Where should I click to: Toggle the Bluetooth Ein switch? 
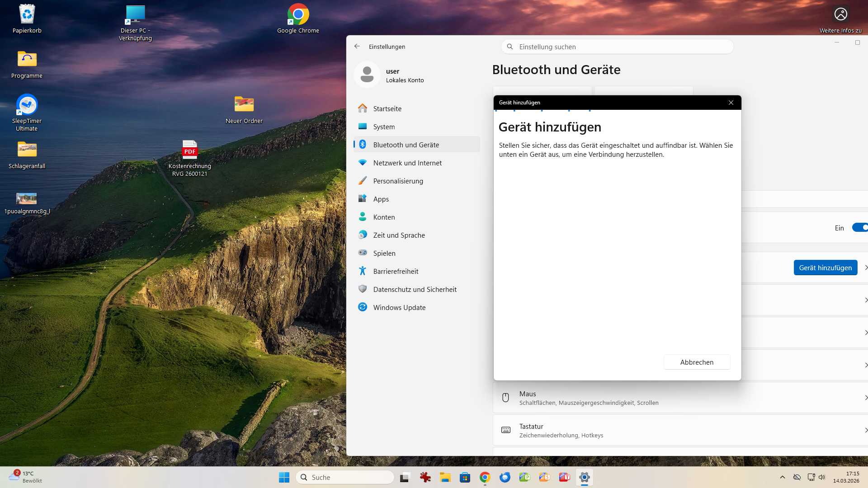point(859,228)
